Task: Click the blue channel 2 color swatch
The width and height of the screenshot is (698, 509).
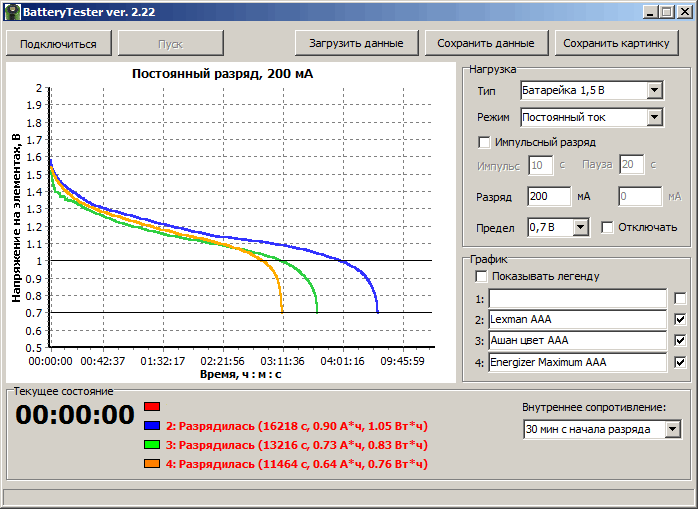Action: coord(153,425)
